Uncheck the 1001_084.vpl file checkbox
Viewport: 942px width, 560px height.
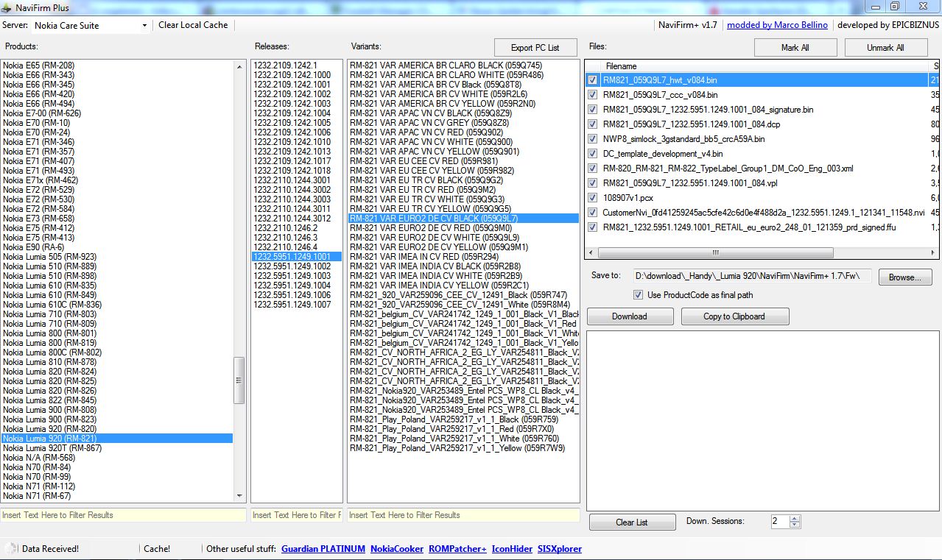(x=593, y=183)
